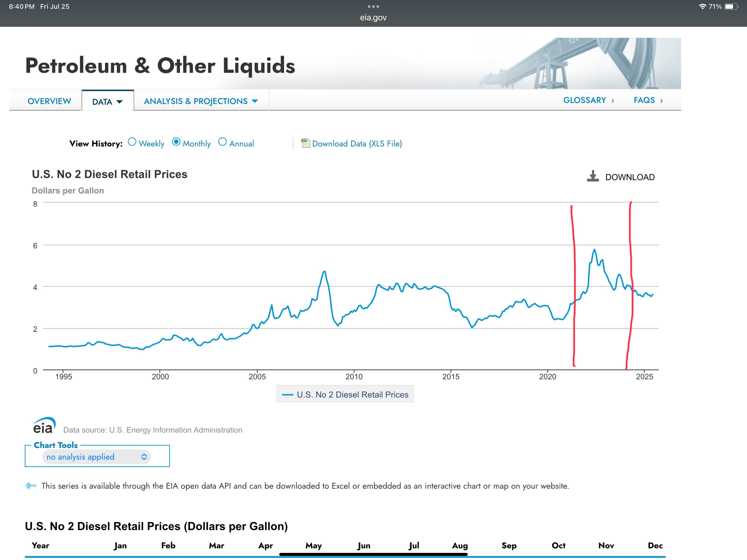Click the EIA logo below the chart
This screenshot has height=560, width=747.
pyautogui.click(x=44, y=425)
